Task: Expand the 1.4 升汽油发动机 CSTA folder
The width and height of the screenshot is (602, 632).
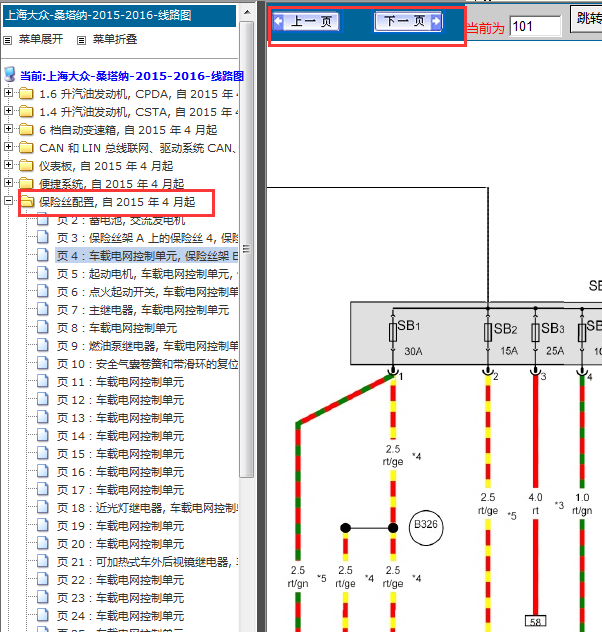Action: (8, 110)
